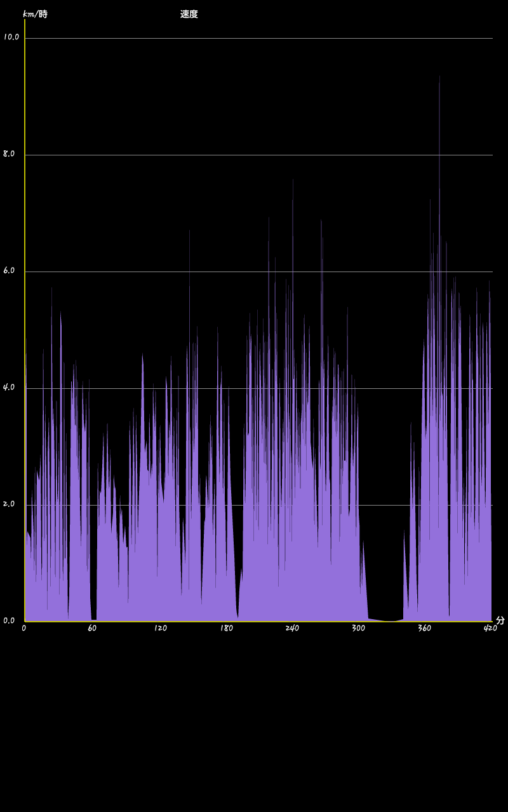Tap the 240 minute x-axis label
The width and height of the screenshot is (508, 812).
[x=292, y=628]
